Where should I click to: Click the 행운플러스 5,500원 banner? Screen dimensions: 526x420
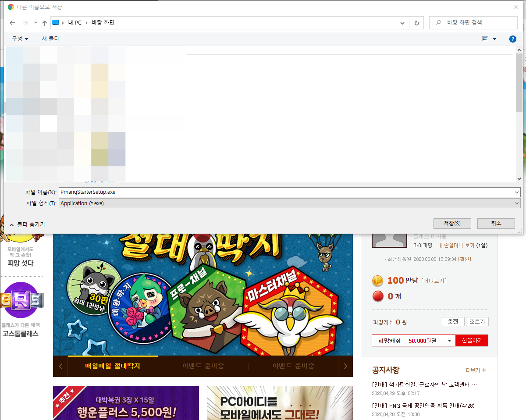tap(126, 403)
